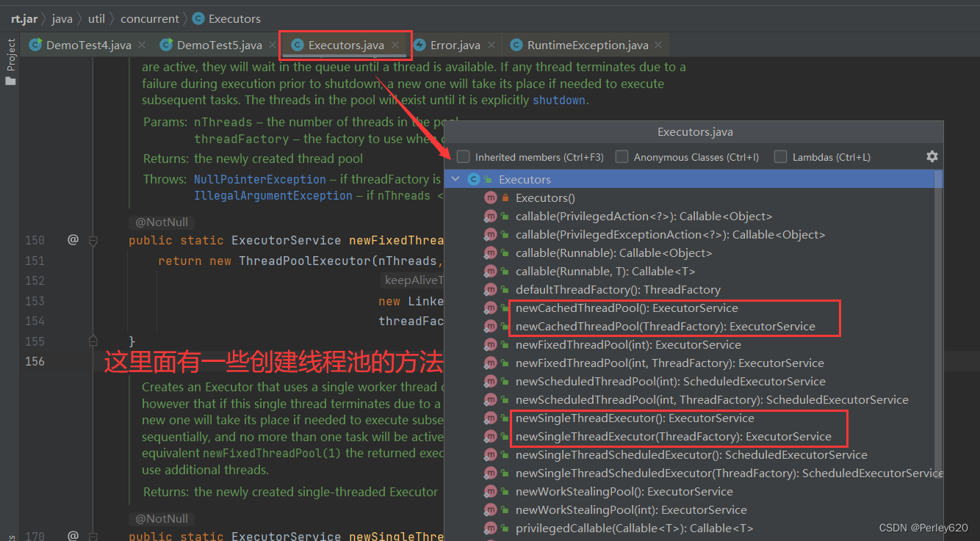Enable Inherited members checkbox

pyautogui.click(x=463, y=157)
